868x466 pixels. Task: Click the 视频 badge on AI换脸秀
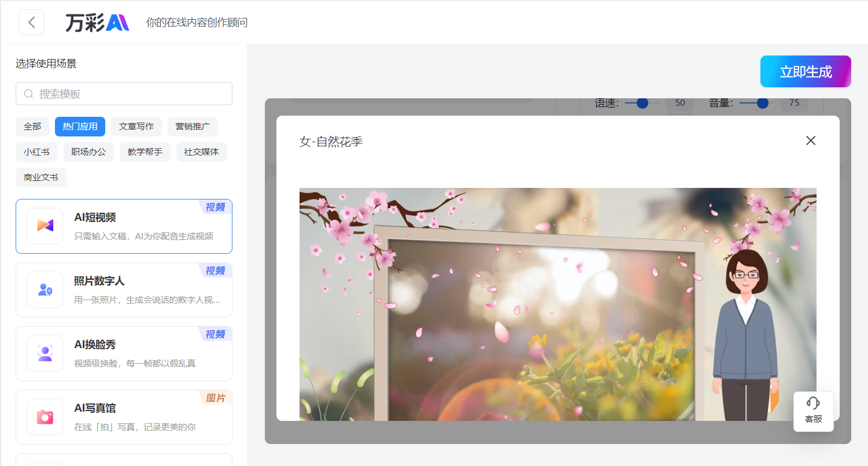[215, 334]
